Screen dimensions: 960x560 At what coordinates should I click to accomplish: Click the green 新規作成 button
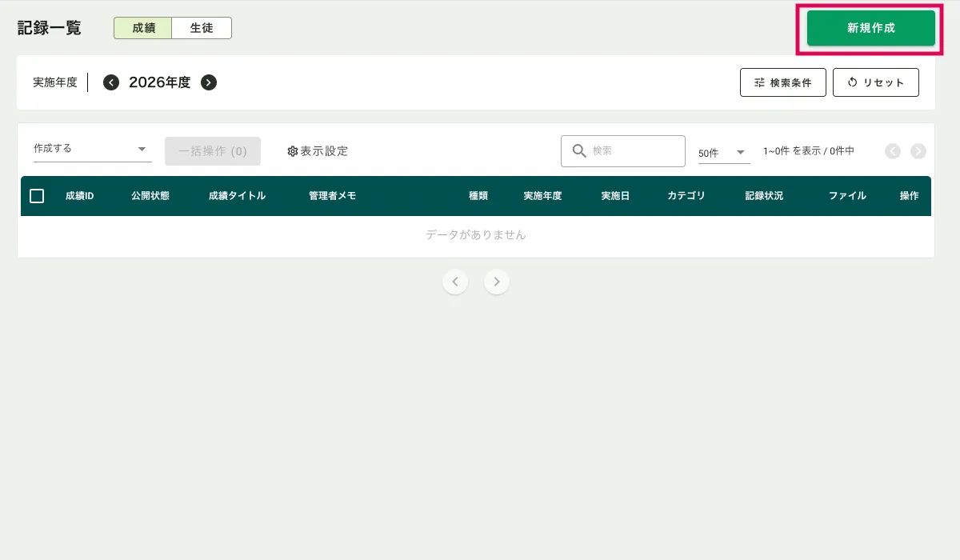(x=870, y=28)
